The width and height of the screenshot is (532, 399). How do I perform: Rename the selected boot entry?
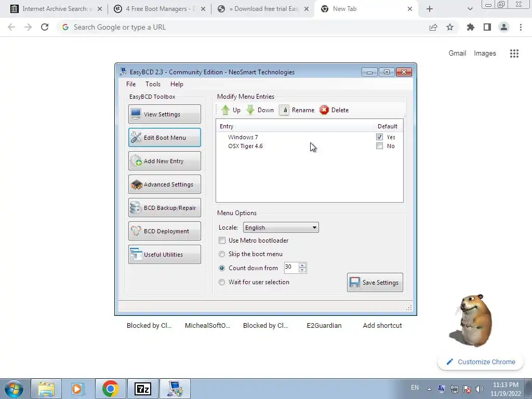click(x=297, y=110)
